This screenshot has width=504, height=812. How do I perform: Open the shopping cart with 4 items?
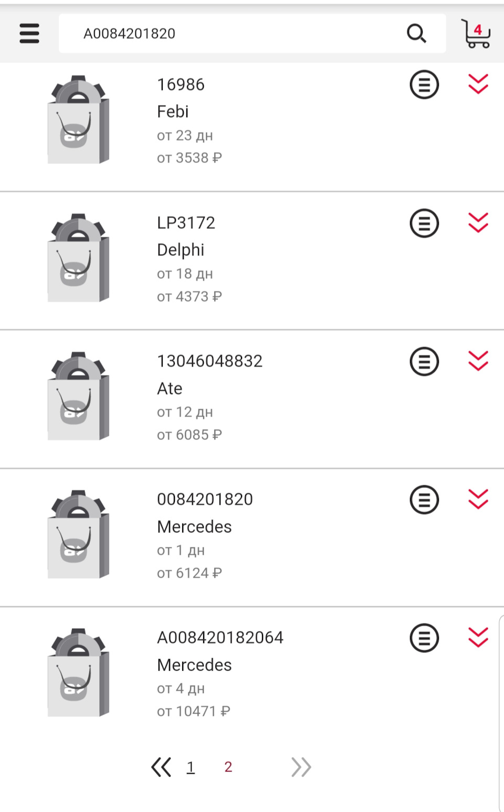tap(476, 34)
